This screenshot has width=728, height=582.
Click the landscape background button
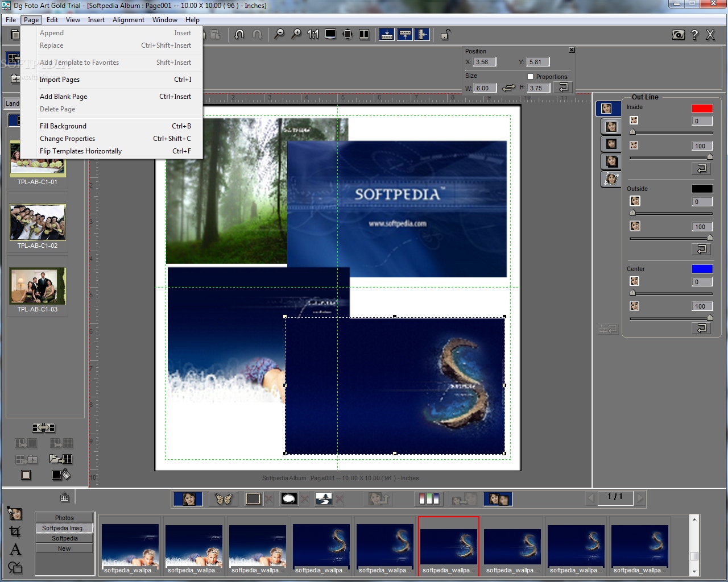pyautogui.click(x=324, y=499)
